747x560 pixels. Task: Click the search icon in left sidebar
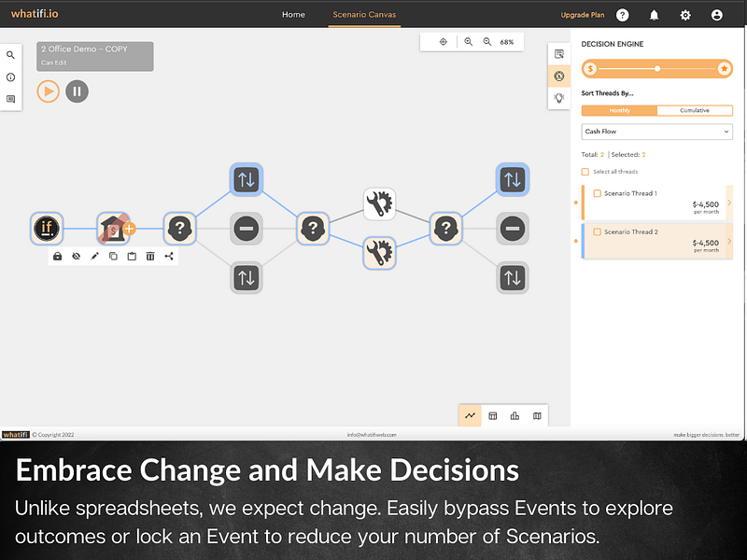[10, 55]
